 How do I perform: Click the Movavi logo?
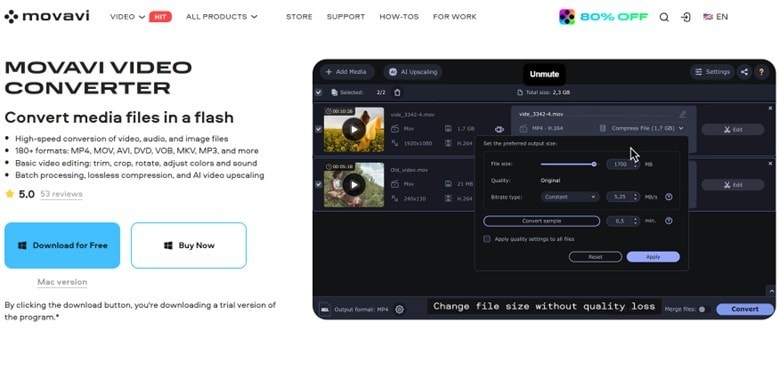(47, 16)
